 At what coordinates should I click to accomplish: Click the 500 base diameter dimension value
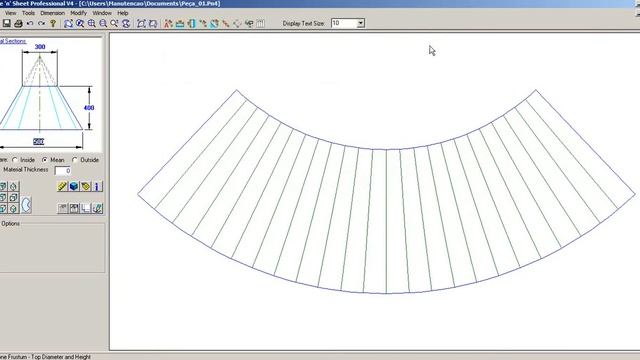(x=38, y=141)
